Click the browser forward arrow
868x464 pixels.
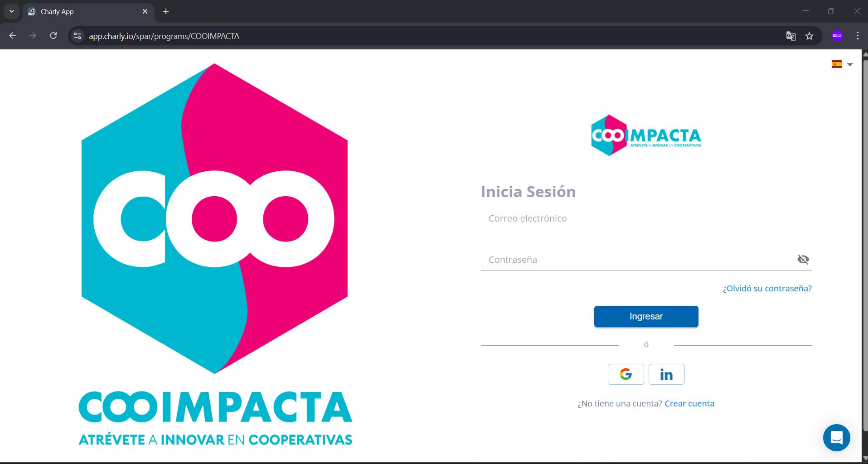33,36
